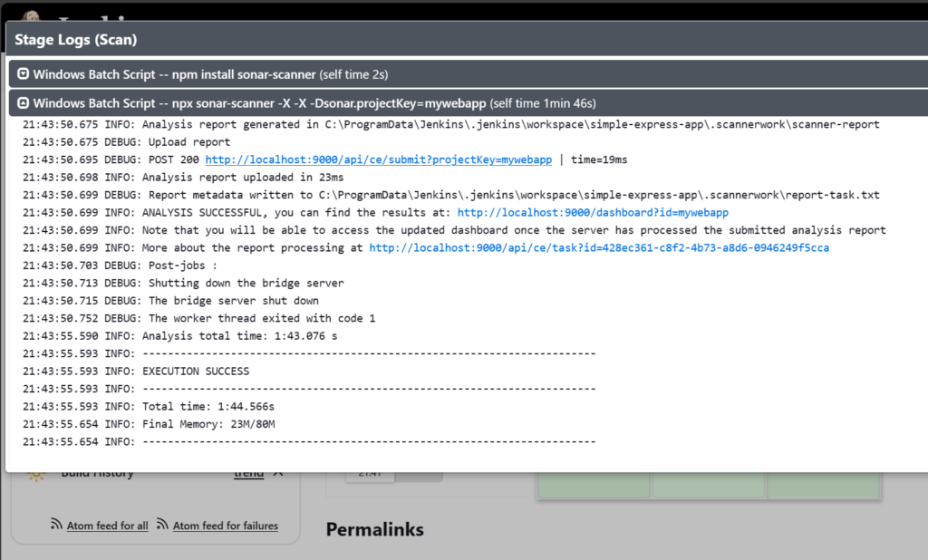This screenshot has width=928, height=560.
Task: Collapse the Build History trend chevron
Action: coord(278,474)
